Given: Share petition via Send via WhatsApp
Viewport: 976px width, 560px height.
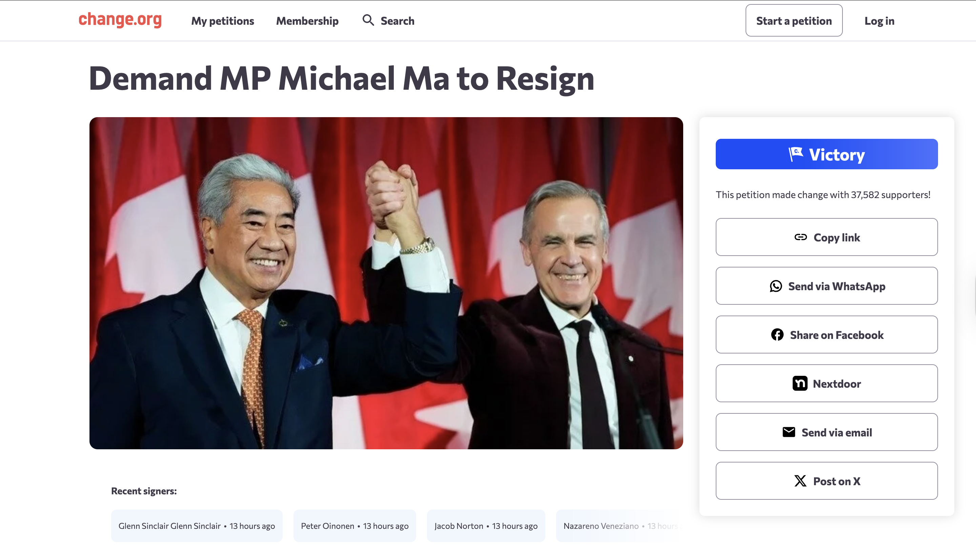Looking at the screenshot, I should click(836, 286).
